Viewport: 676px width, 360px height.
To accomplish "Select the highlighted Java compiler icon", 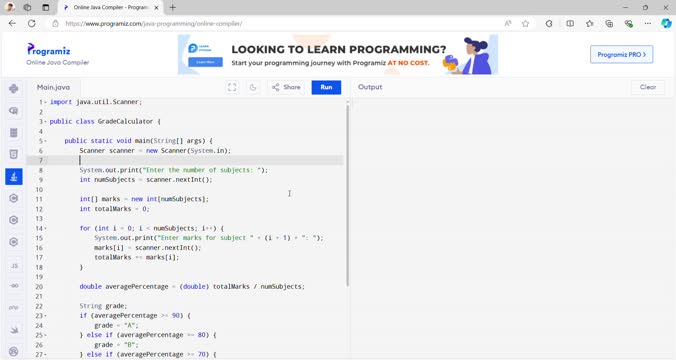I will 14,176.
